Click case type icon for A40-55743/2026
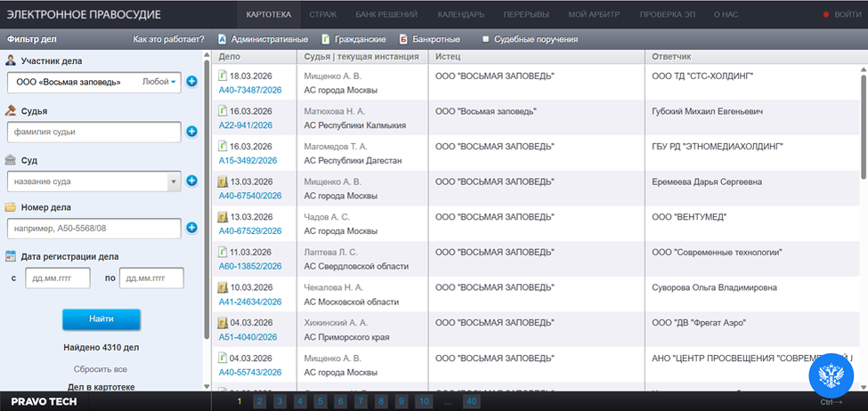Screen dimensions: 868x411 tap(223, 359)
